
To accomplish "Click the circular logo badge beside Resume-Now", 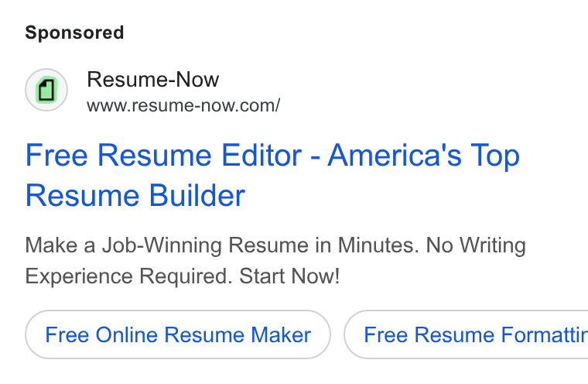I will coord(46,90).
